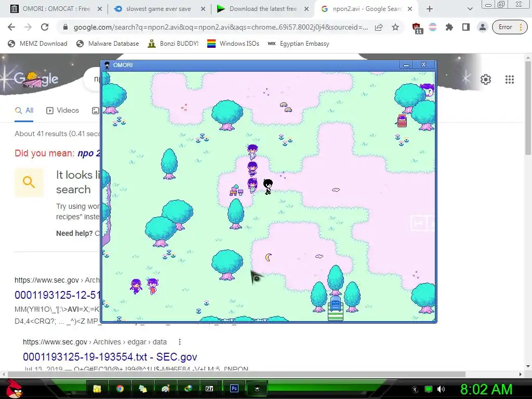The width and height of the screenshot is (532, 399).
Task: Click the crescent moon item in game
Action: coord(269,258)
